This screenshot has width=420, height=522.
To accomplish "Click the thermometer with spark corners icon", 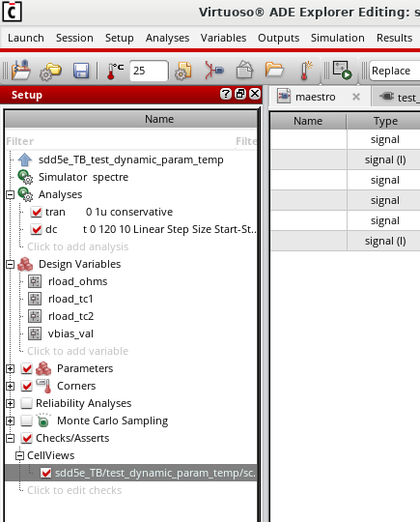I will click(306, 71).
